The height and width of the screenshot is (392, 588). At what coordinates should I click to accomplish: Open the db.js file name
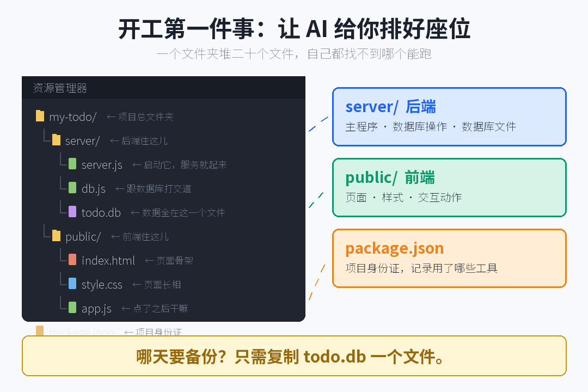click(x=94, y=189)
